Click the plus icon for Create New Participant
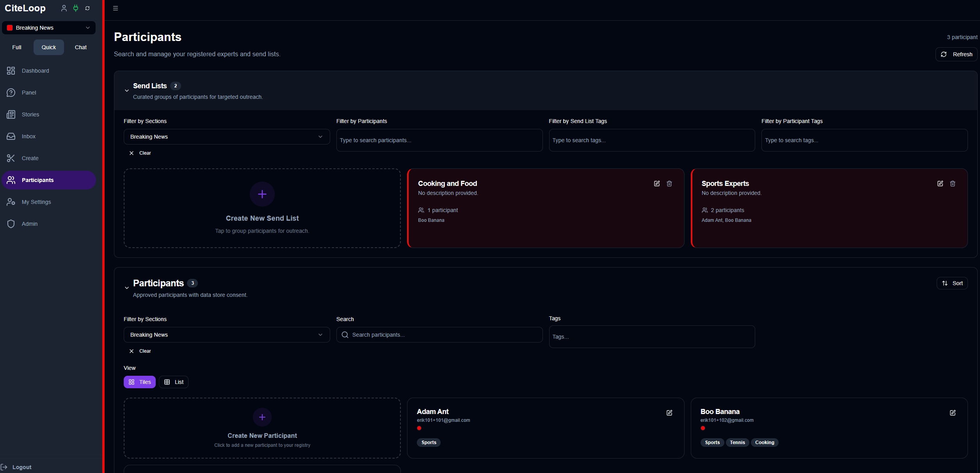The height and width of the screenshot is (473, 980). coord(262,417)
